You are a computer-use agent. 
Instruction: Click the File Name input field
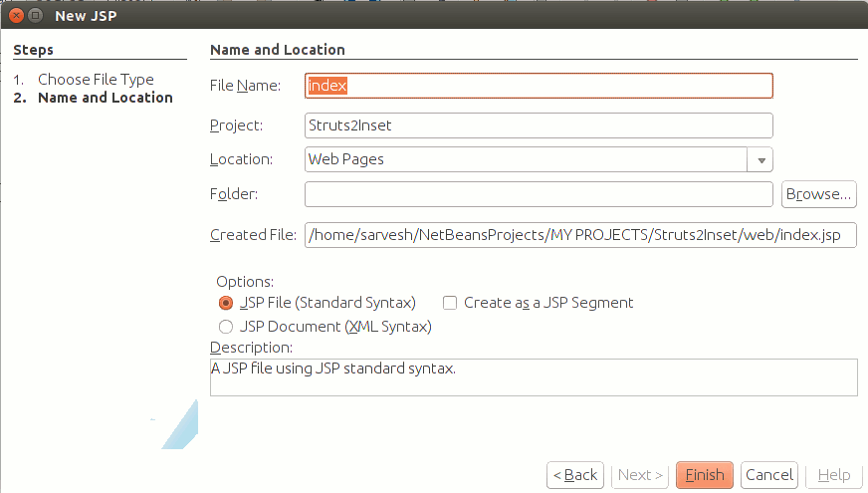(539, 86)
